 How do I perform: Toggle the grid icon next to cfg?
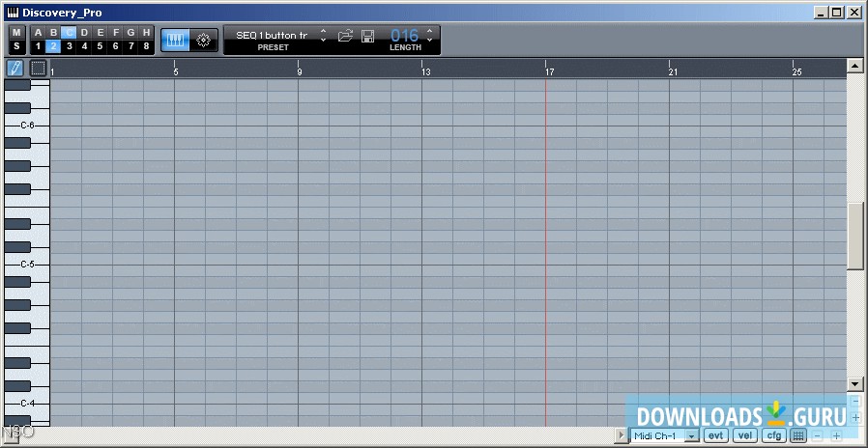[797, 435]
